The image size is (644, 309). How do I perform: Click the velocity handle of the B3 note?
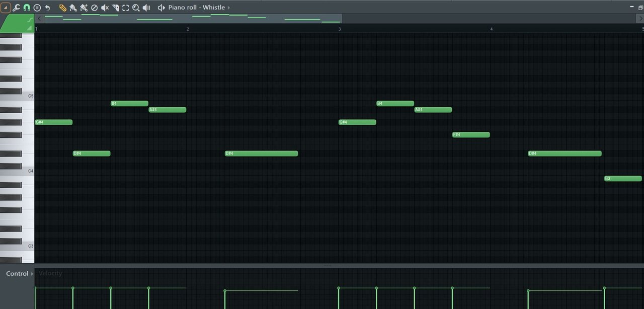(x=604, y=288)
